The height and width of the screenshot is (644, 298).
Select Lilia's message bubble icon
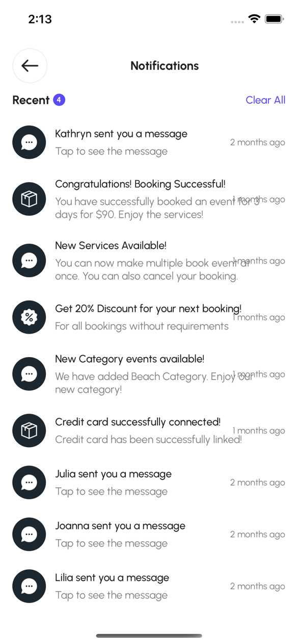29,586
